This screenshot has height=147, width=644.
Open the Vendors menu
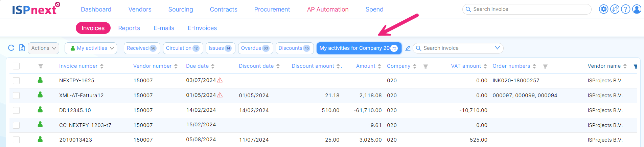pos(140,9)
